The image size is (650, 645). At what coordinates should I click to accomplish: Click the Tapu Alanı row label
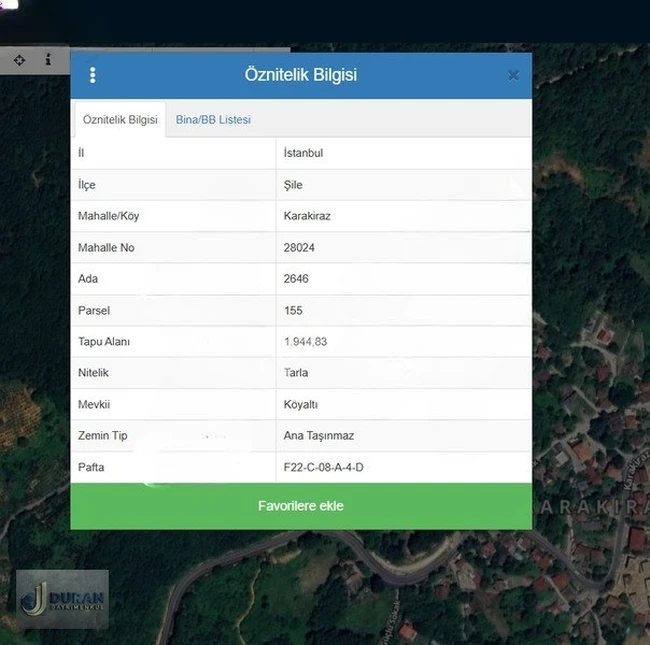pyautogui.click(x=104, y=342)
